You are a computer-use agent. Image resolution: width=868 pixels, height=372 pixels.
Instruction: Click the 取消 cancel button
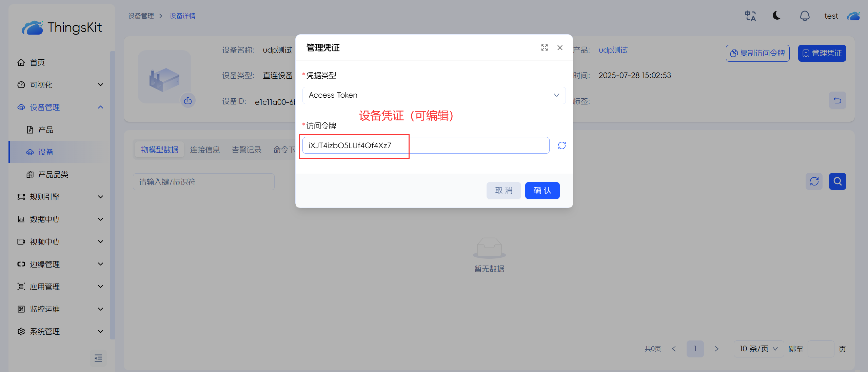tap(504, 191)
